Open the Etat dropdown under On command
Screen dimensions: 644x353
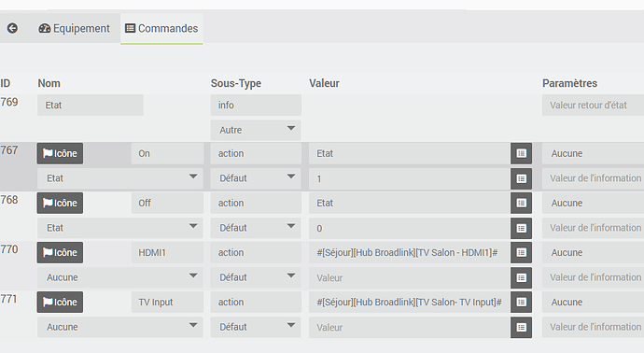coord(120,178)
